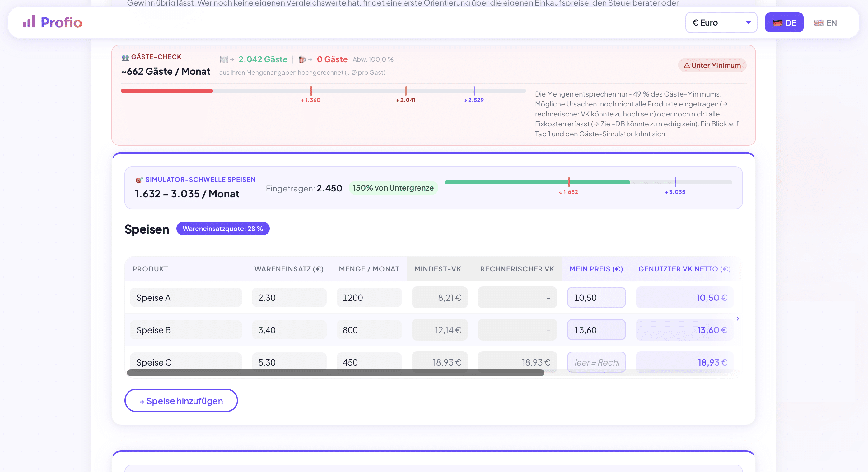Click the Profio bar-chart logo icon
The width and height of the screenshot is (868, 472).
29,21
